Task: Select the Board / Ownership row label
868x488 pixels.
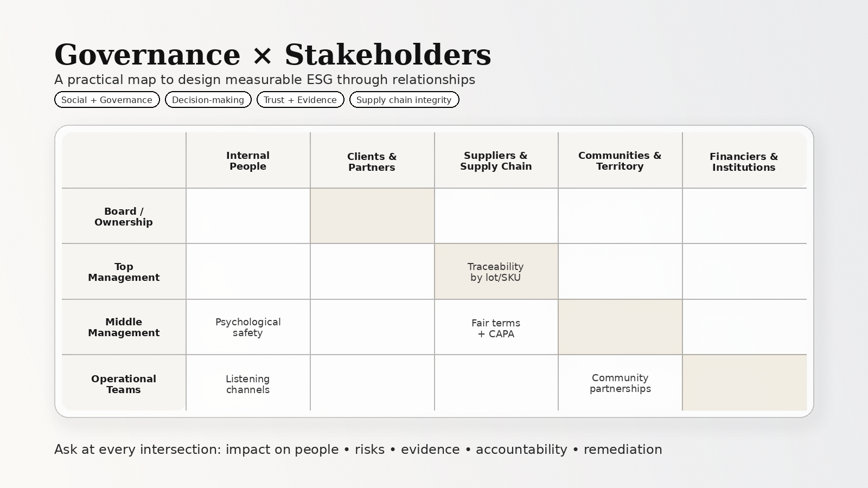Action: pos(124,216)
